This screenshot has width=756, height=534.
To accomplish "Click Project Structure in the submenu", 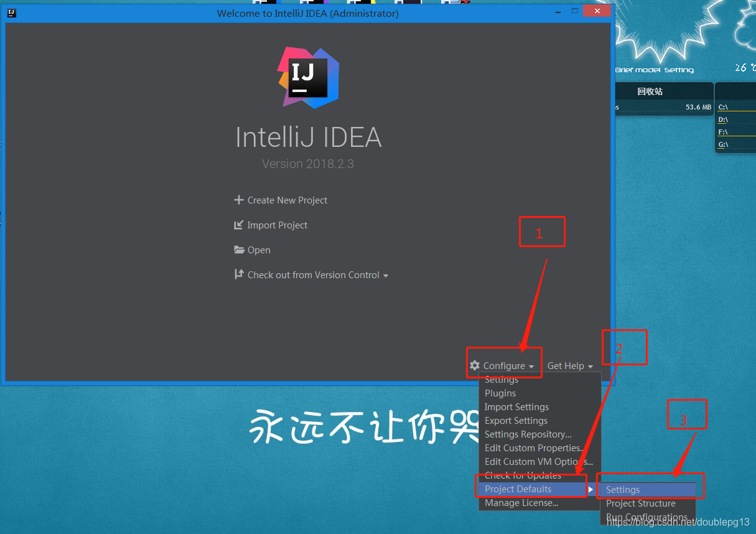I will [x=648, y=504].
